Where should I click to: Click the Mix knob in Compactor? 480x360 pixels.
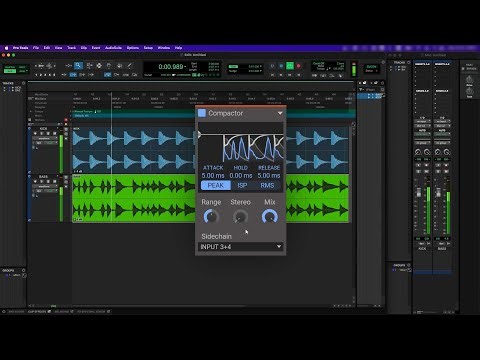click(270, 217)
